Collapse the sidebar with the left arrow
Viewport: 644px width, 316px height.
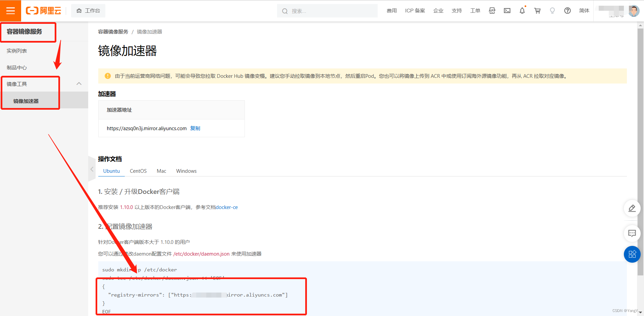pyautogui.click(x=92, y=169)
